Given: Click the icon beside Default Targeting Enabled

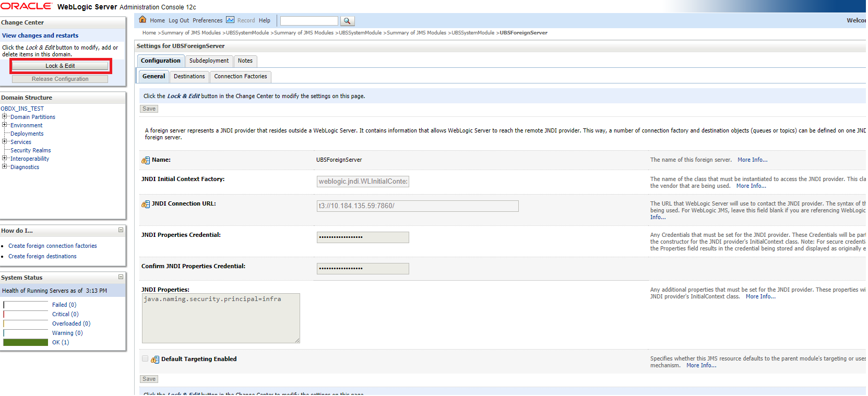Looking at the screenshot, I should pos(155,359).
